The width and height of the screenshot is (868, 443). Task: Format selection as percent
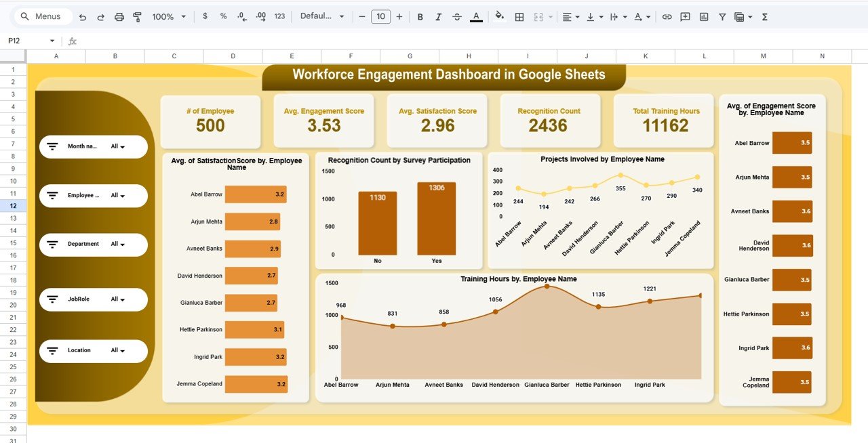pyautogui.click(x=222, y=16)
